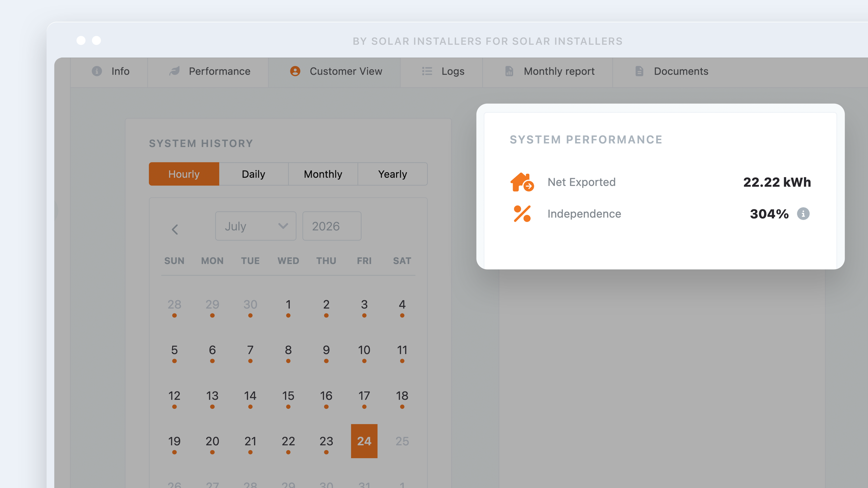868x488 pixels.
Task: Click the SAT weekday column header
Action: (x=402, y=261)
